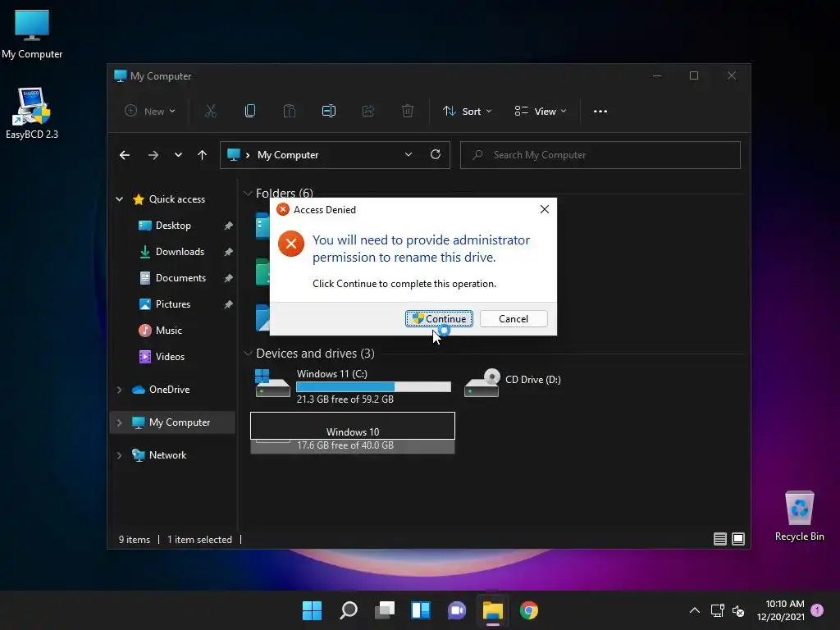
Task: Click the pin icon beside Pictures
Action: click(x=229, y=304)
